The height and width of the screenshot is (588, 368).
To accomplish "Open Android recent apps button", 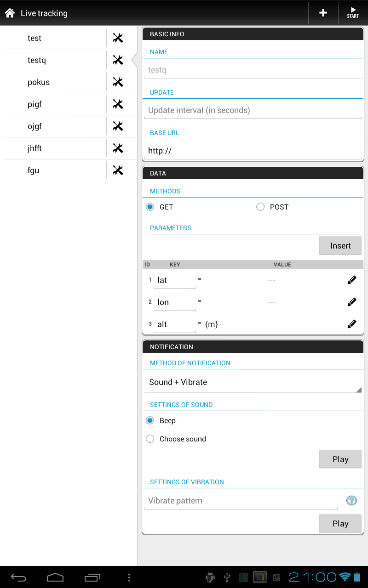I will tap(92, 577).
